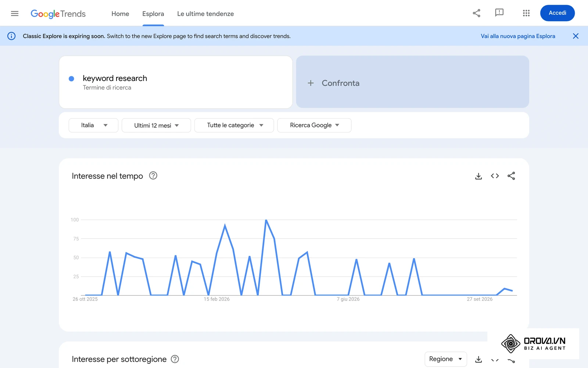Click the blue dot beside keyword research
Viewport: 588px width, 368px height.
[x=72, y=78]
